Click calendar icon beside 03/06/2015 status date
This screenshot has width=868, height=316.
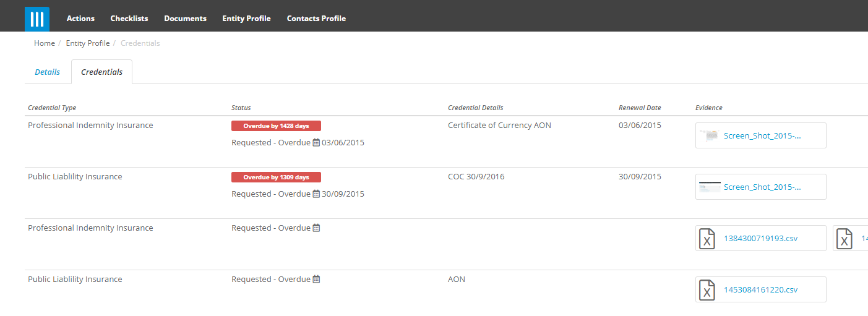coord(316,143)
